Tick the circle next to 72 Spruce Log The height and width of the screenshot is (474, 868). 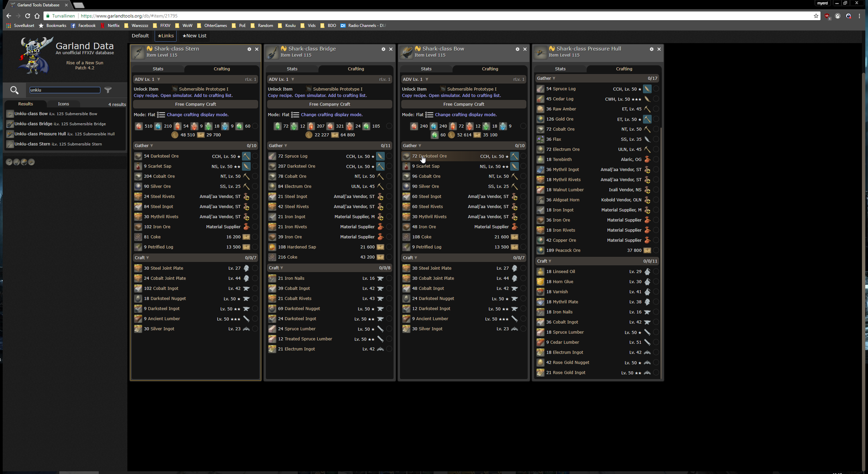[389, 156]
